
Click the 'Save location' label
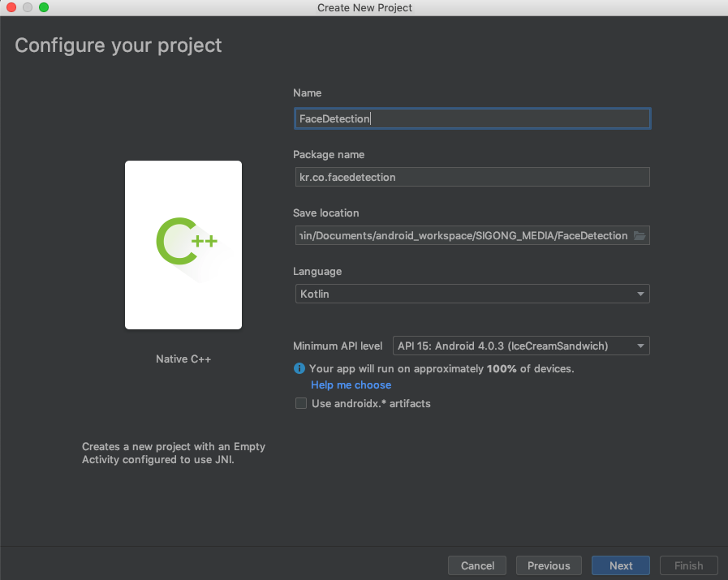(326, 213)
